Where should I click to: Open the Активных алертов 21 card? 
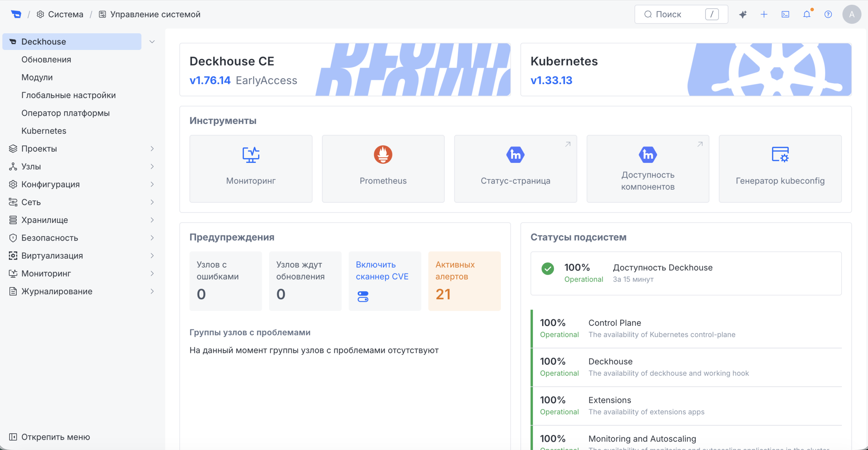(464, 281)
